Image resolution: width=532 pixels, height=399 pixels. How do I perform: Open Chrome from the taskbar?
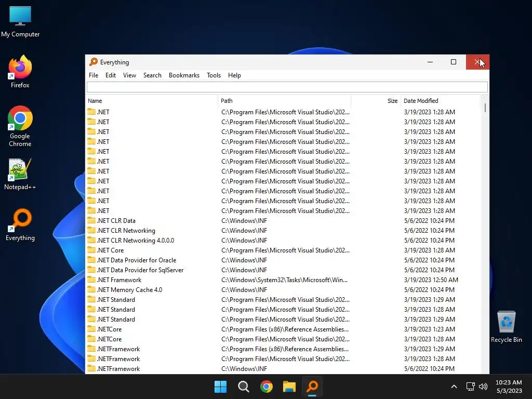(267, 387)
